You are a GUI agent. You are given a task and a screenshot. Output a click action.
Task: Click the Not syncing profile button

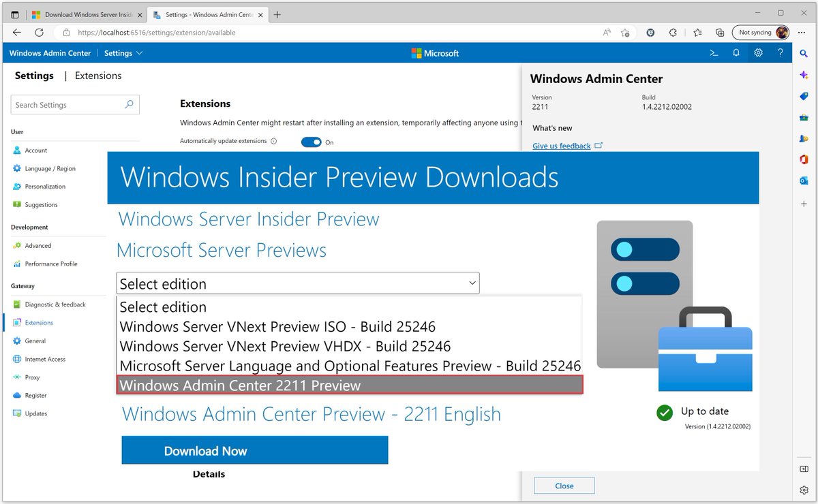tap(757, 32)
